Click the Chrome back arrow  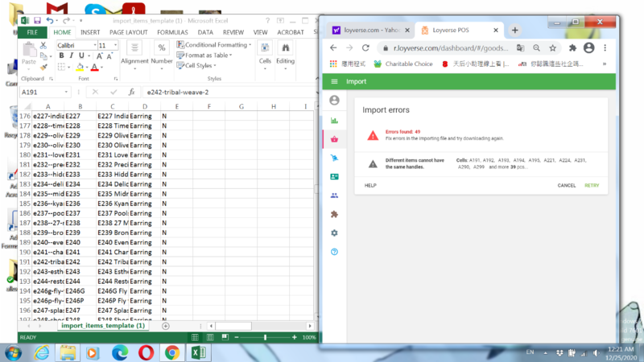[x=333, y=48]
